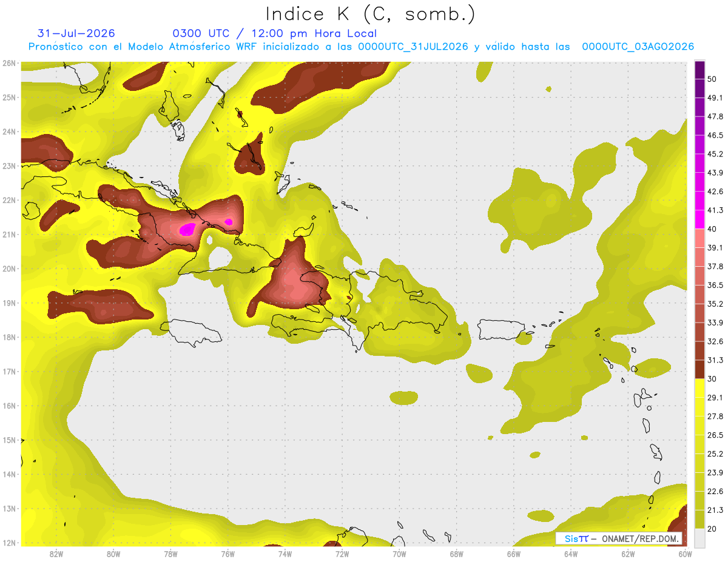Click the longitude label "82W"

tap(56, 554)
